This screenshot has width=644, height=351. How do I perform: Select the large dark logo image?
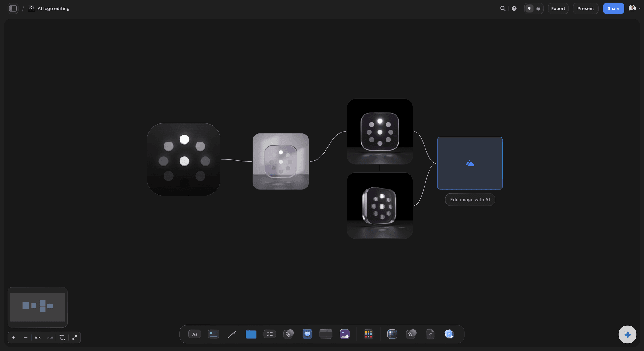(184, 159)
